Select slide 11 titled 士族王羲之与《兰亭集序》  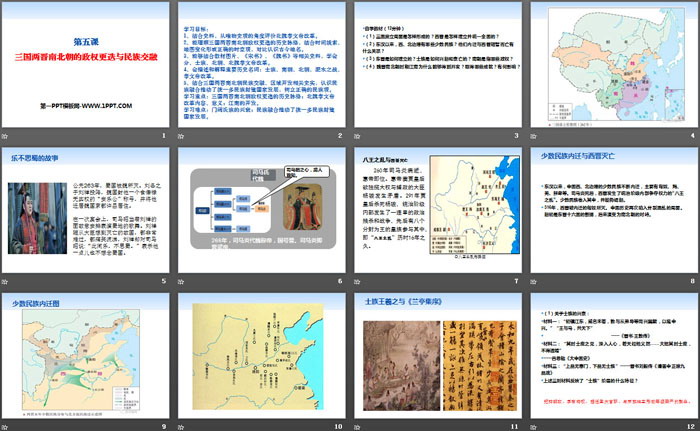pos(438,356)
